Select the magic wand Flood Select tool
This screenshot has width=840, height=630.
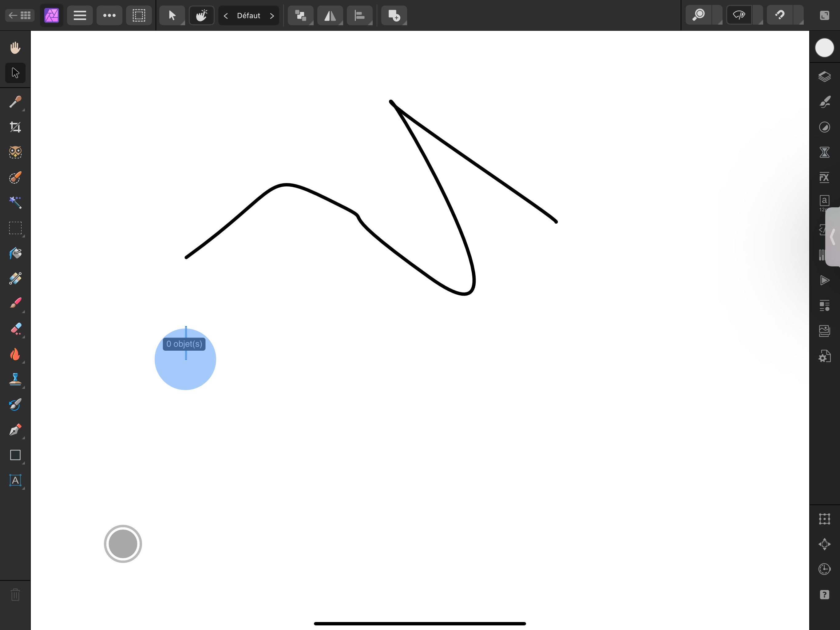(x=15, y=202)
